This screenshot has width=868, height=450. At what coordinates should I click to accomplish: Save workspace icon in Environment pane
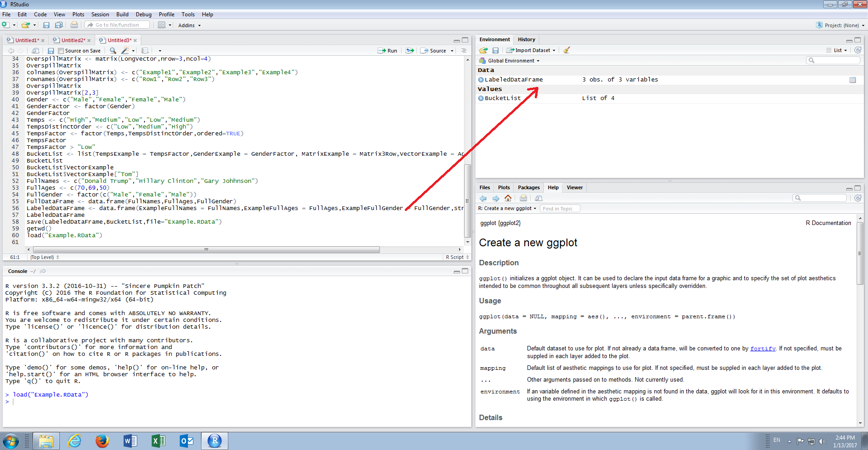point(495,50)
